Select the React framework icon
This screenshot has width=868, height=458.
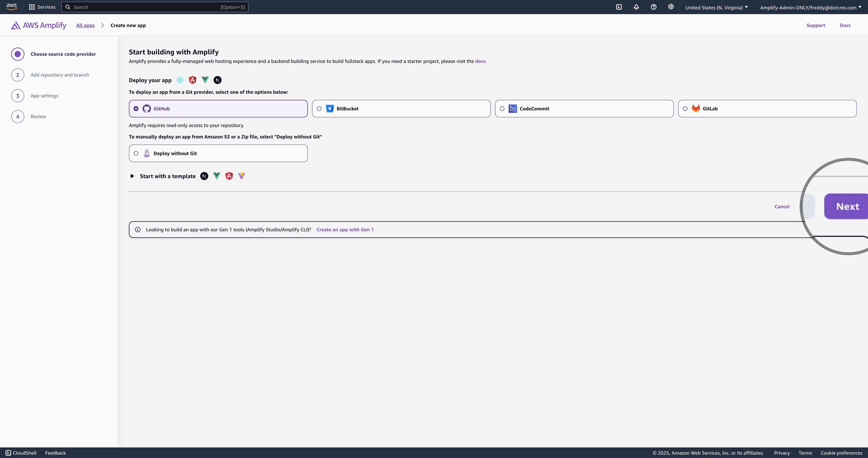pos(180,80)
